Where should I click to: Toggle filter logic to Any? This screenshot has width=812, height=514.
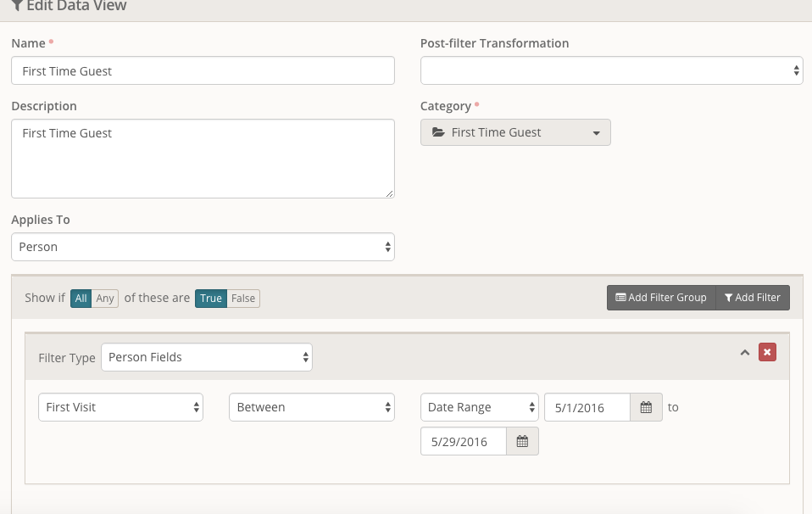tap(105, 299)
